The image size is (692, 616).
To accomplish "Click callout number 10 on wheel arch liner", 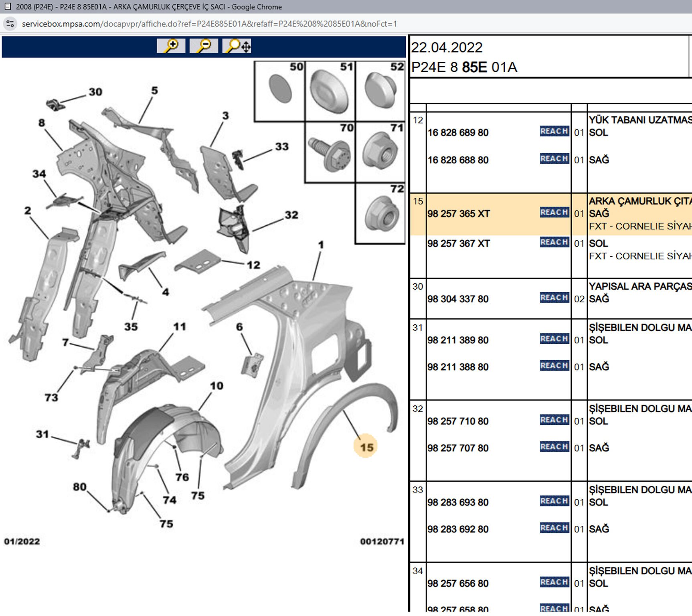I will (217, 386).
